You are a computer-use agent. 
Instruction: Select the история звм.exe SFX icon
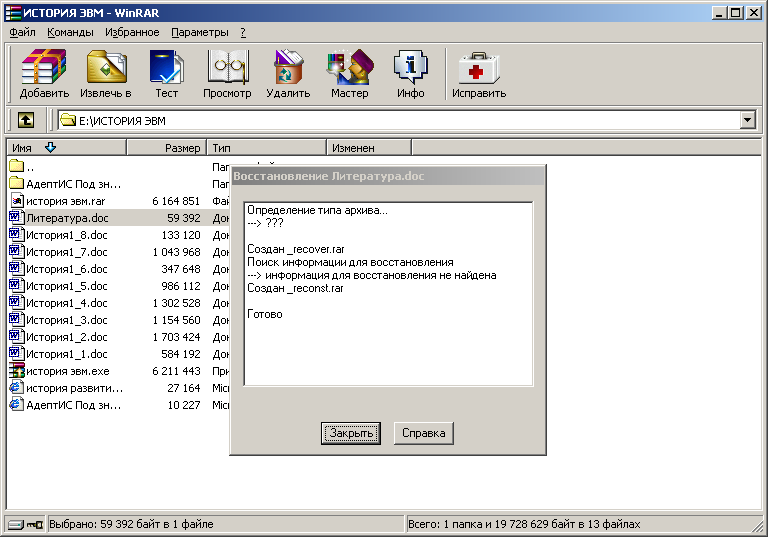click(x=17, y=370)
